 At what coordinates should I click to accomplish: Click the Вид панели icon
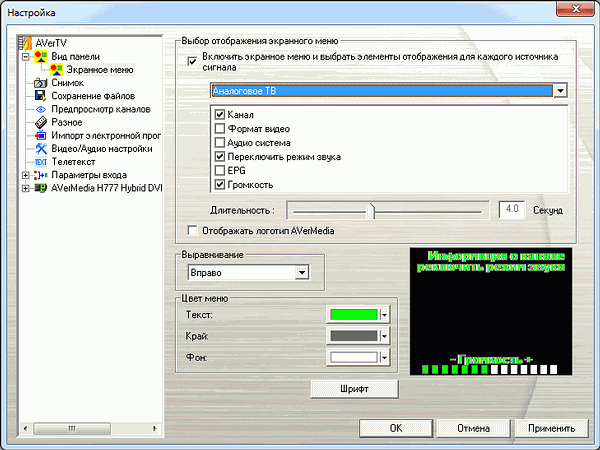pyautogui.click(x=41, y=57)
